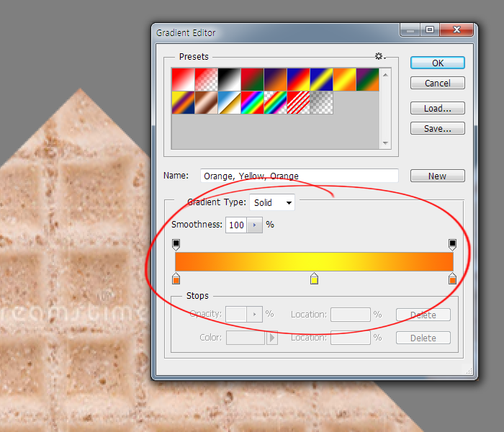Click the Smoothness value field
Image resolution: width=504 pixels, height=432 pixels.
pos(236,225)
